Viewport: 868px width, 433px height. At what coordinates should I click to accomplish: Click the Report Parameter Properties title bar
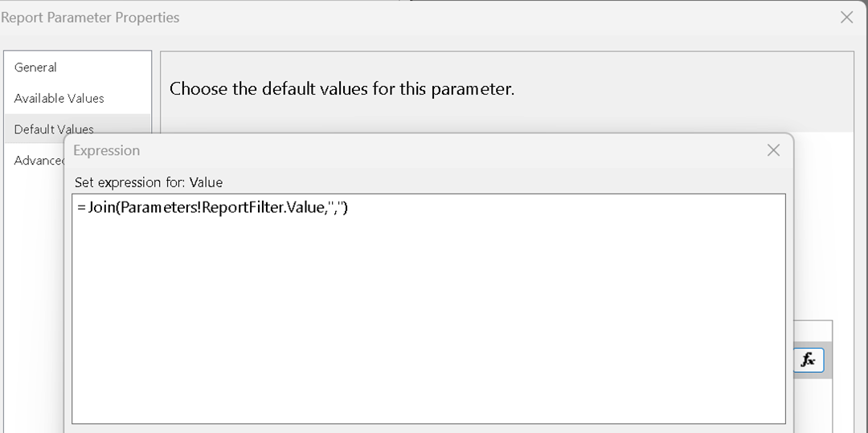(x=402, y=17)
